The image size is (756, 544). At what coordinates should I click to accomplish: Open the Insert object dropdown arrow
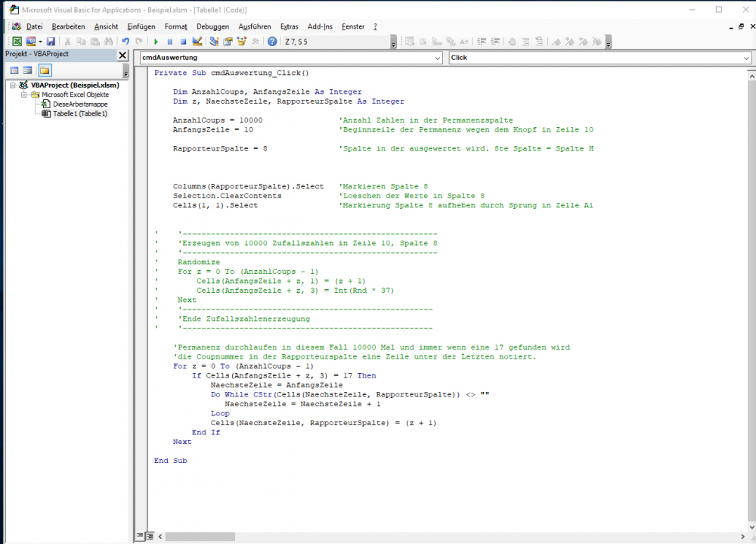[x=40, y=42]
